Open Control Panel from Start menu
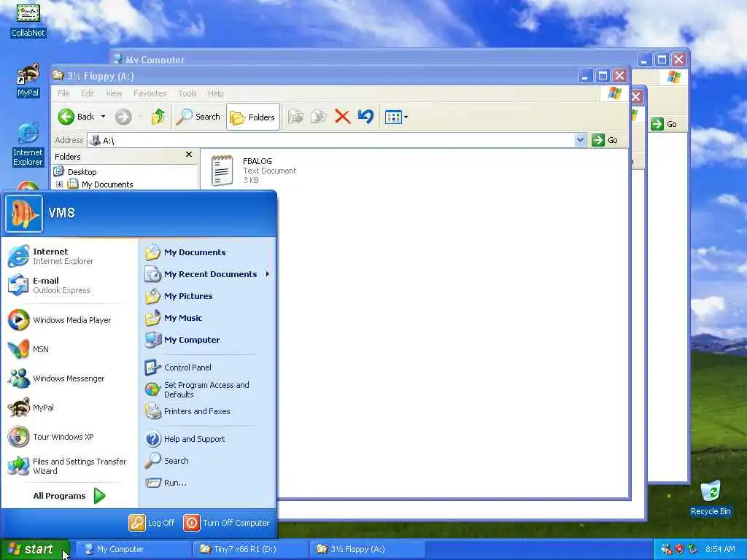Screen dimensions: 747x560 208,367
